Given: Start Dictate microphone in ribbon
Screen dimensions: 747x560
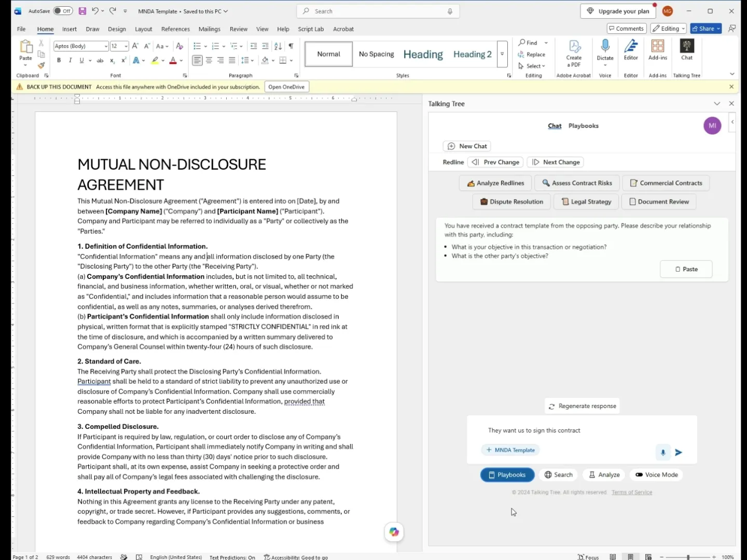Looking at the screenshot, I should pyautogui.click(x=605, y=50).
